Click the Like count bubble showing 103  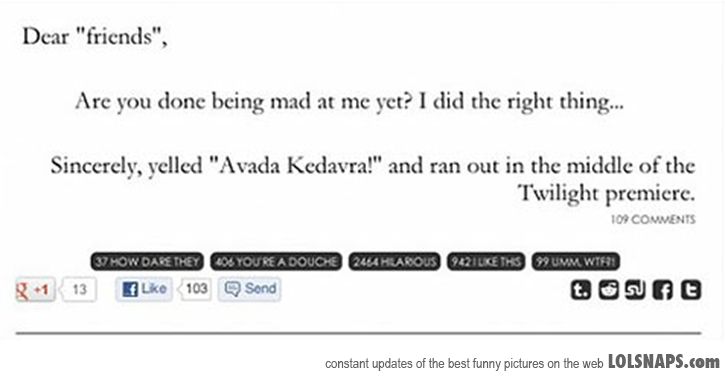(196, 289)
